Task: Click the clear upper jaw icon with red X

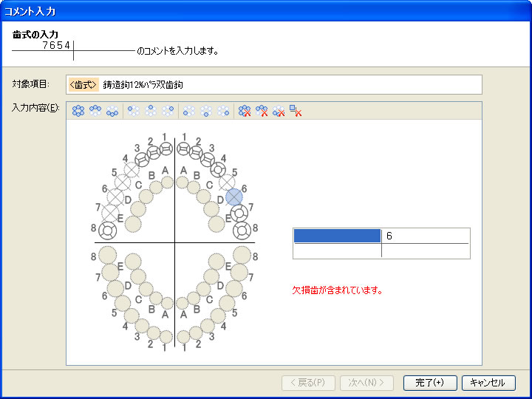Action: [262, 111]
